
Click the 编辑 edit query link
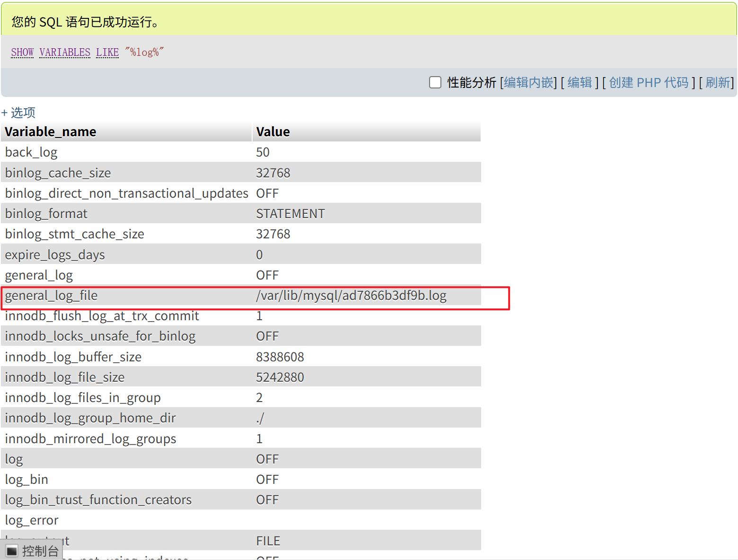coord(580,82)
